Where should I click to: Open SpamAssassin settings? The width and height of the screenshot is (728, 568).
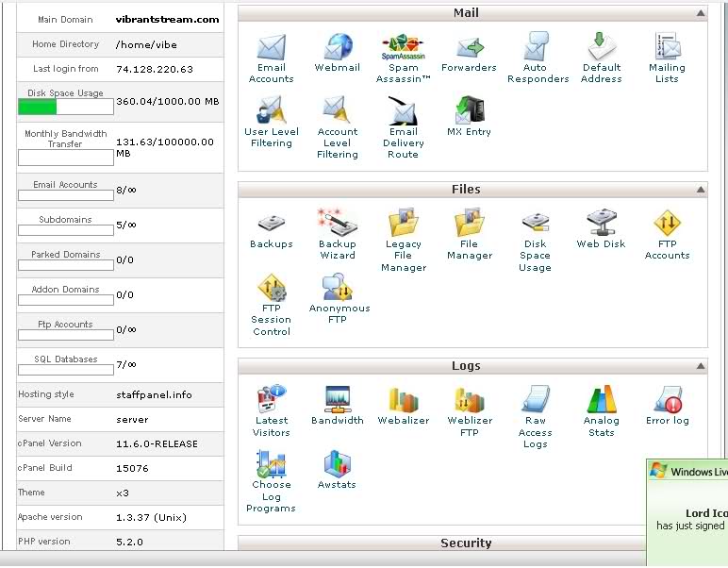point(404,47)
